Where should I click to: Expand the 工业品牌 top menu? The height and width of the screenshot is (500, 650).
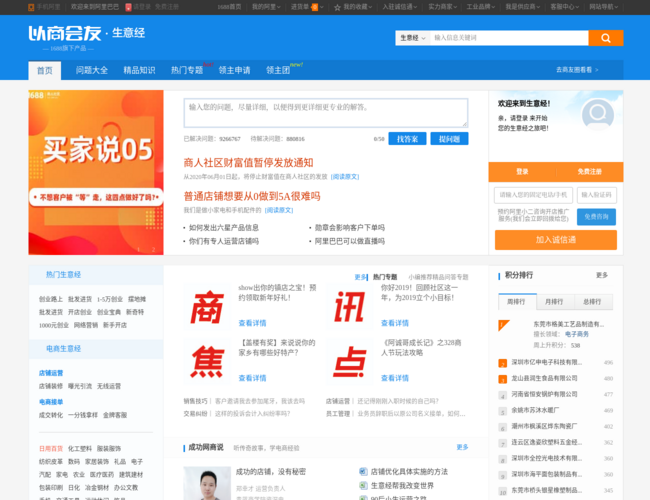(x=481, y=7)
